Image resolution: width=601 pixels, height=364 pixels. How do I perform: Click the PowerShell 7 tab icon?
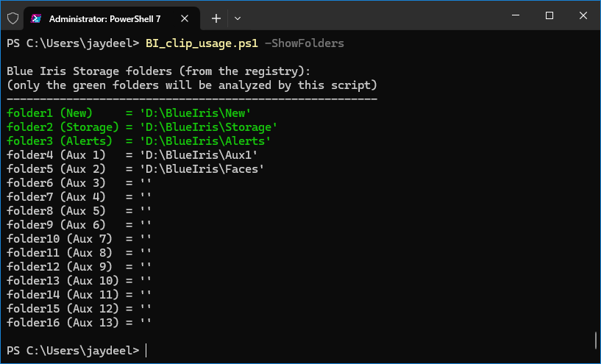36,18
